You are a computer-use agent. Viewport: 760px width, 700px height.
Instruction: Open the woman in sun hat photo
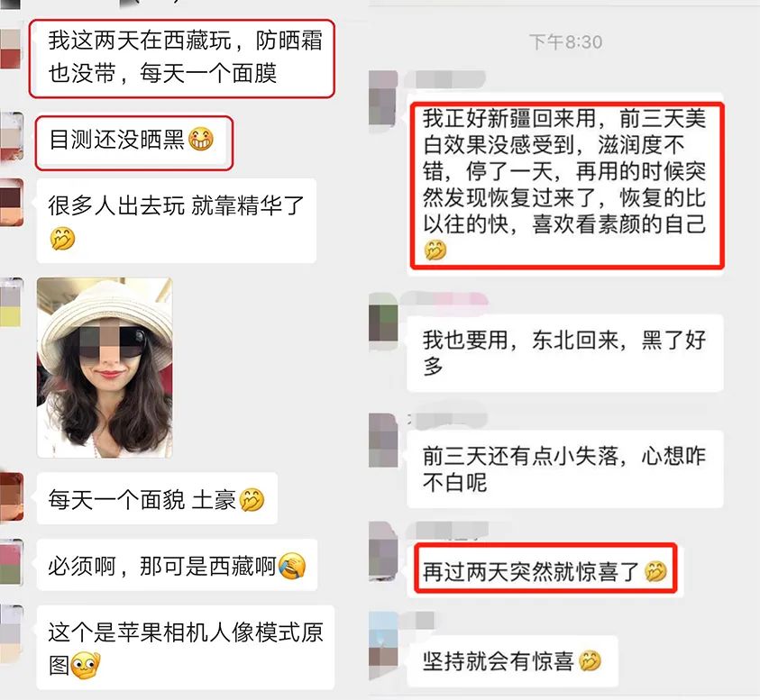tap(105, 368)
